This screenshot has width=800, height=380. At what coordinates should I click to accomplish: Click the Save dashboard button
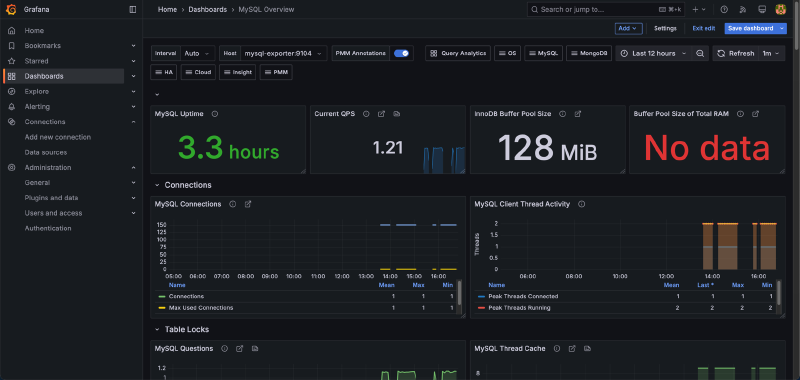[751, 29]
